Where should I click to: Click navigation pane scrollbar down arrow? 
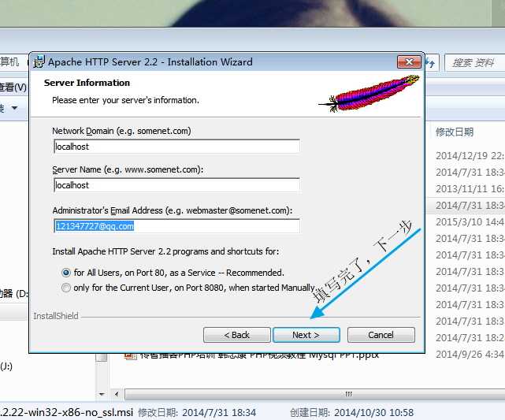[102, 394]
